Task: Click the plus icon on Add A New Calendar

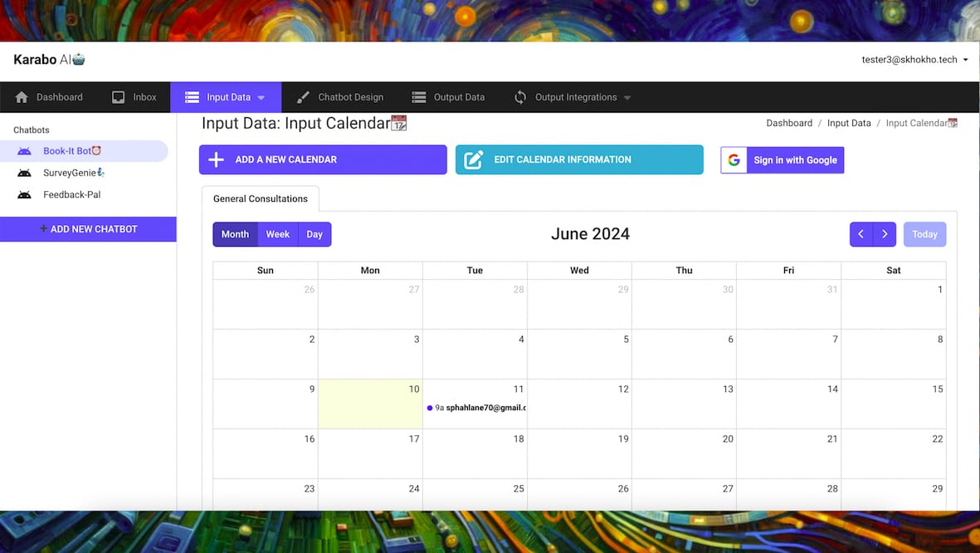Action: pos(217,159)
